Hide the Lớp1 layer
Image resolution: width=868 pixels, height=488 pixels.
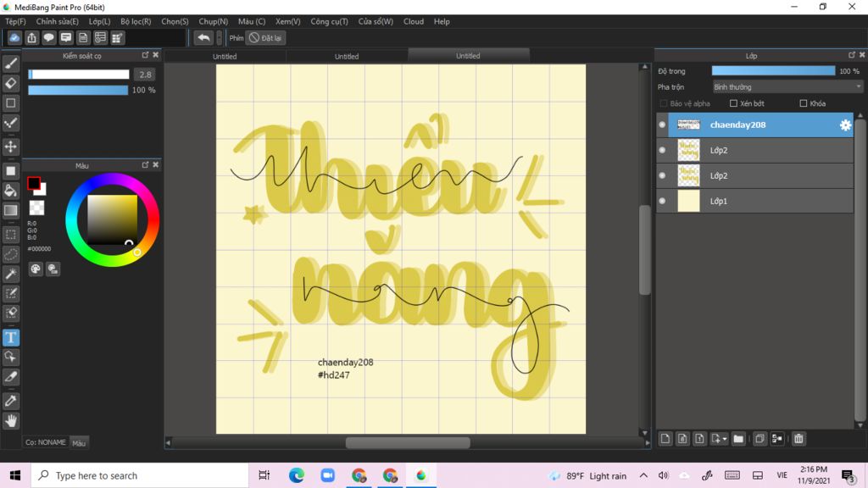[x=662, y=201]
